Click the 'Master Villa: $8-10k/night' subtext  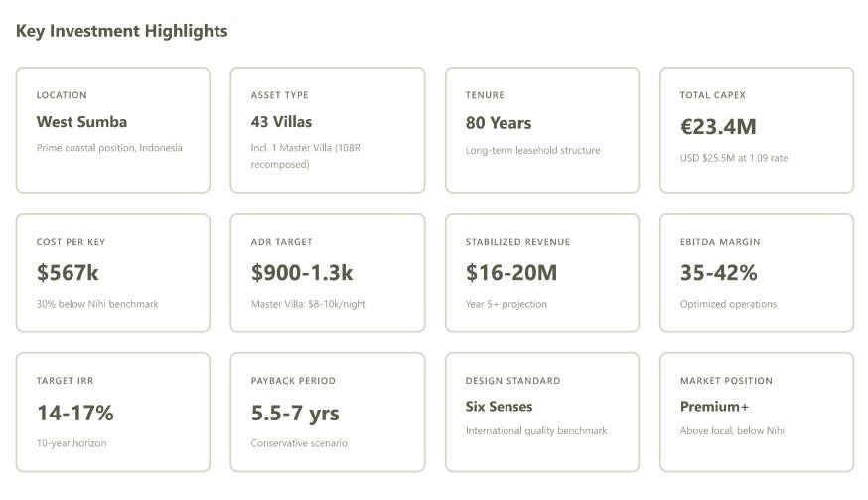click(308, 304)
